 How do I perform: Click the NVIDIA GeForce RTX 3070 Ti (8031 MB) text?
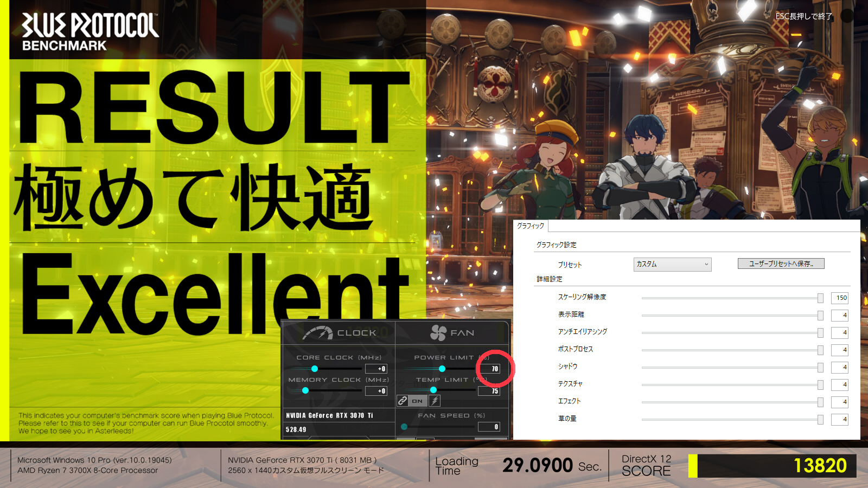[302, 460]
